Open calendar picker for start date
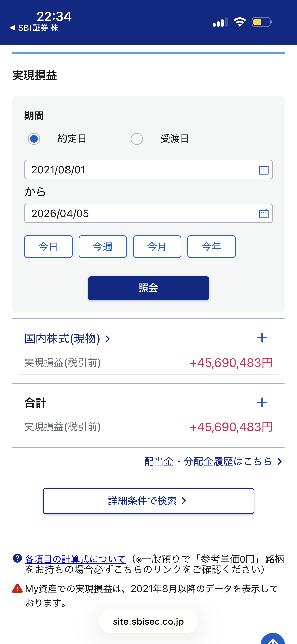 (x=263, y=170)
